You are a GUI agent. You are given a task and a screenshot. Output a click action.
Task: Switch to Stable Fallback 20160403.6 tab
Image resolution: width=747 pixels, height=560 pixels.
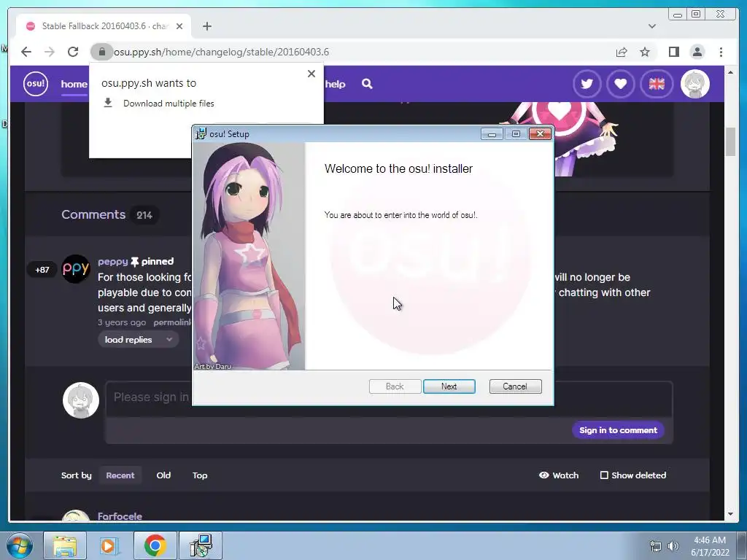coord(104,26)
